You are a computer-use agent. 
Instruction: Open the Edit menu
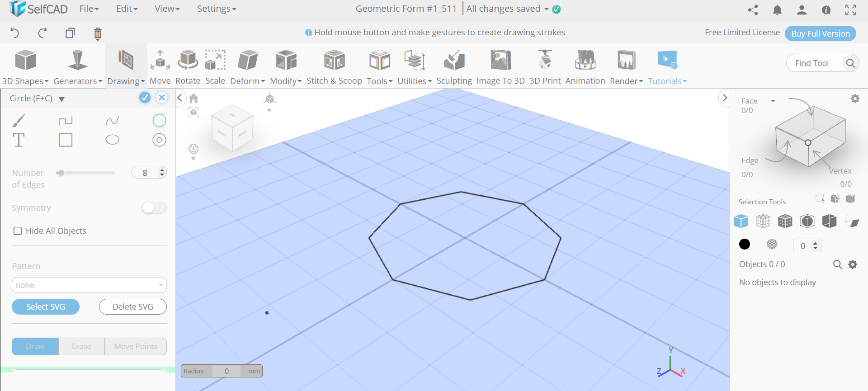pos(127,9)
